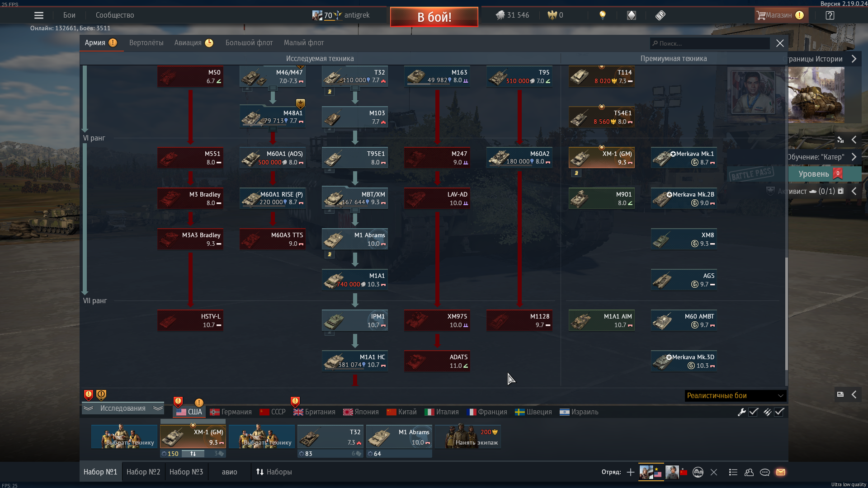Expand the Исследования panel
This screenshot has height=488, width=868.
pos(123,408)
